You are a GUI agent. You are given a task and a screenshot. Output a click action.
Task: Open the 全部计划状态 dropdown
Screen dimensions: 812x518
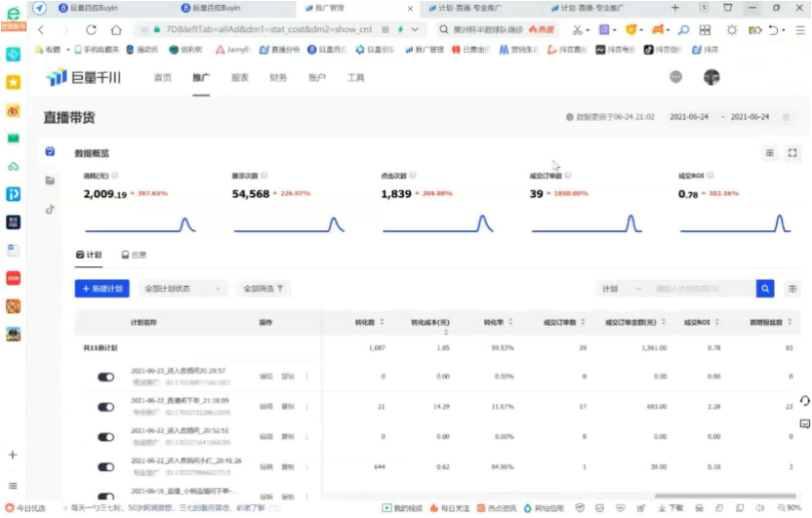(x=183, y=289)
